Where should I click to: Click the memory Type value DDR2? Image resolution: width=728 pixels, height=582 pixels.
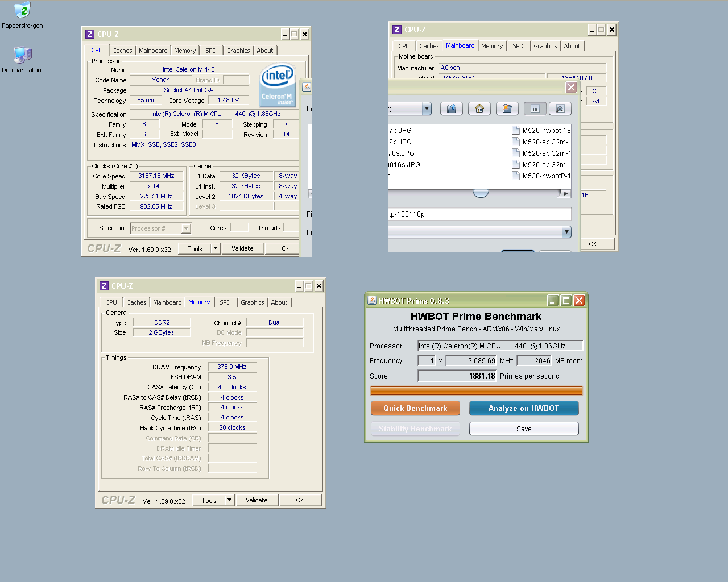click(x=162, y=322)
